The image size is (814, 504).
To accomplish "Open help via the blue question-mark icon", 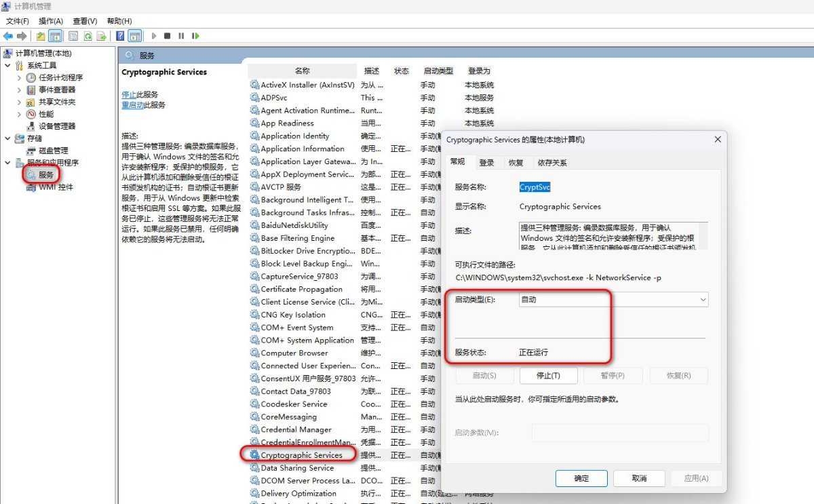I will pos(120,36).
